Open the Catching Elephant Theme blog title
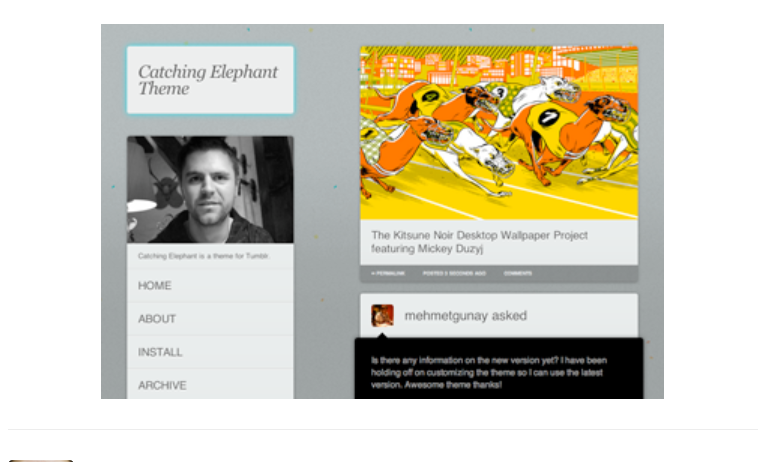Image resolution: width=767 pixels, height=462 pixels. (208, 80)
